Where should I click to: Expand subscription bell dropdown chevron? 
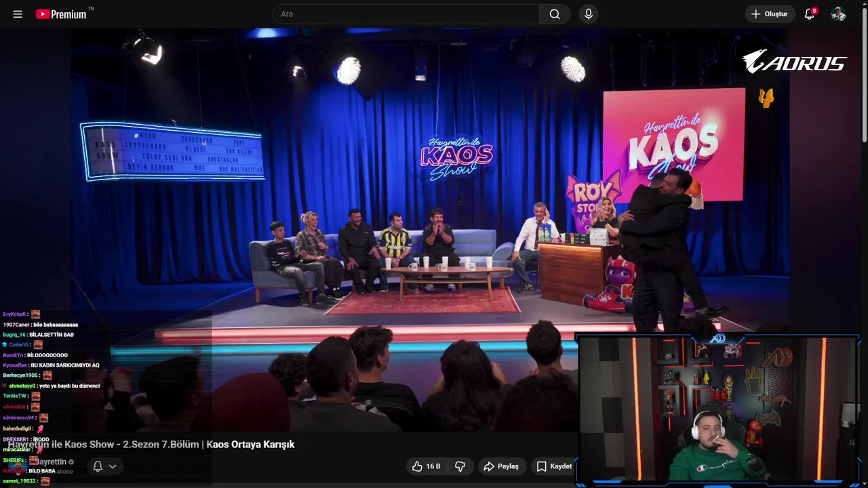tap(113, 466)
